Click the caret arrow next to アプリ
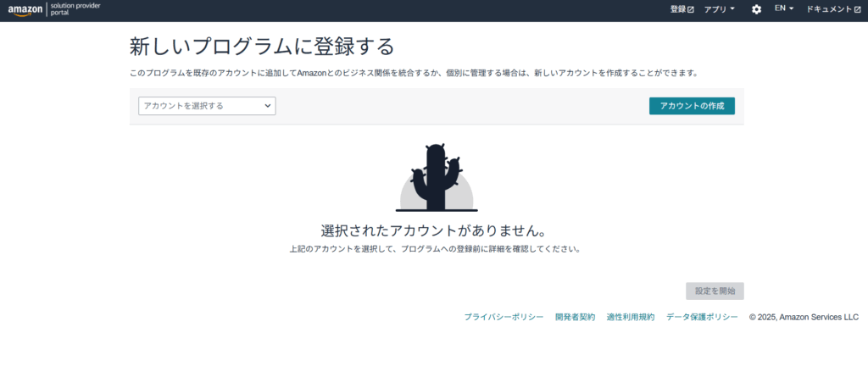 pyautogui.click(x=732, y=9)
